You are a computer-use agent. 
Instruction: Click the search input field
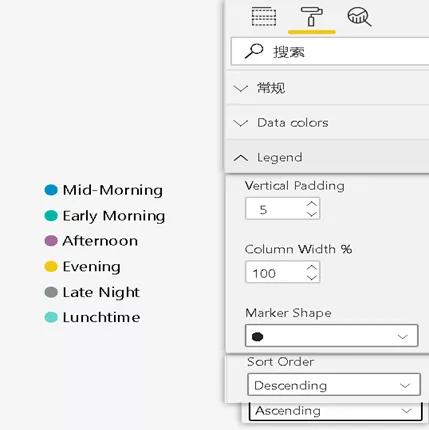point(330,52)
